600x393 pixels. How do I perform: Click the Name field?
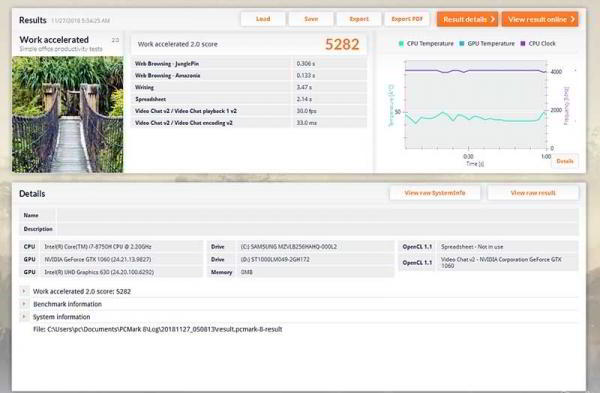pyautogui.click(x=318, y=215)
